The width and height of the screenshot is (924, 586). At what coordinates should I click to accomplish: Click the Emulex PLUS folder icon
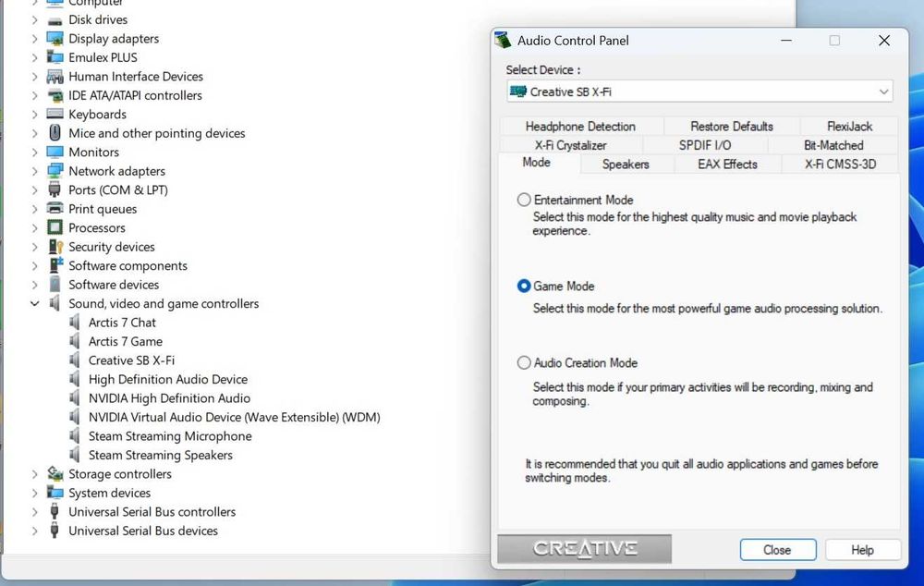(55, 58)
